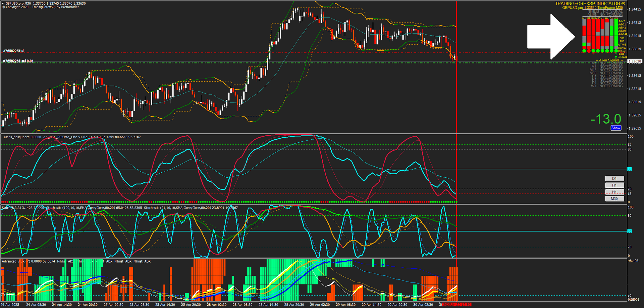
Task: Click the H1 timeframe button
Action: coord(614,192)
